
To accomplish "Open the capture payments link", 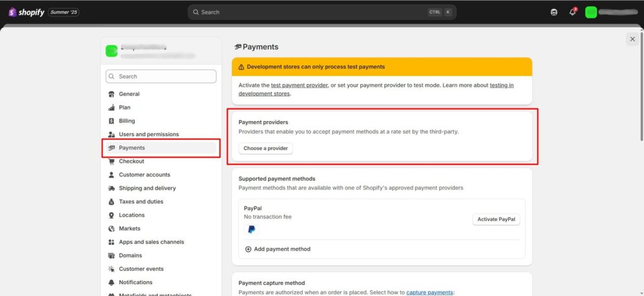I will [x=429, y=292].
